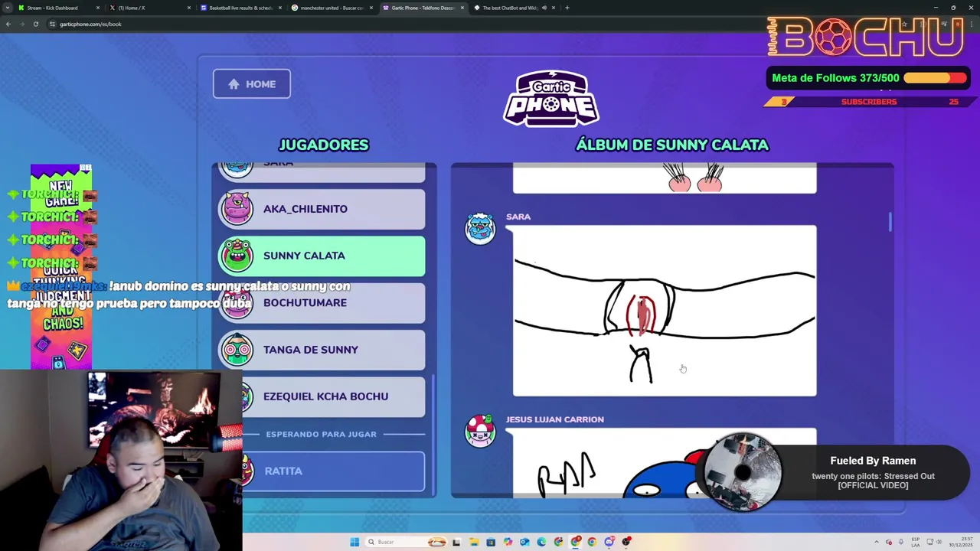Click the ESPERANDO PARA JUGAR label
This screenshot has width=980, height=551.
[x=322, y=434]
